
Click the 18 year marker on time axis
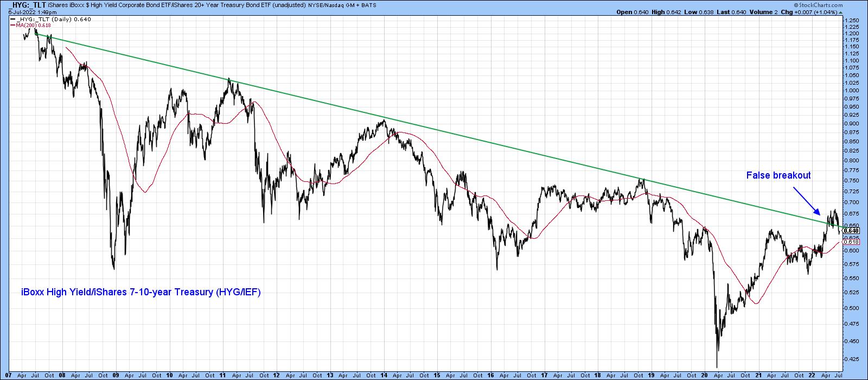point(598,375)
